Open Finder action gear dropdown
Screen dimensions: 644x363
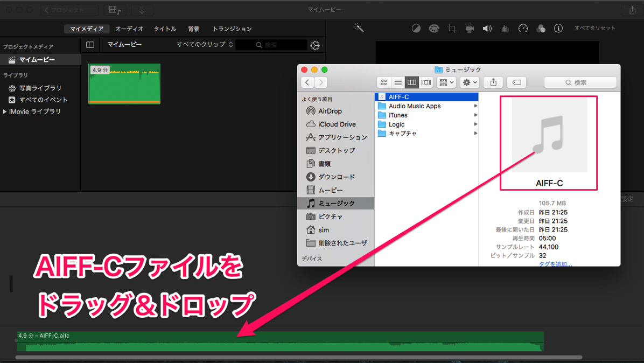click(x=470, y=82)
